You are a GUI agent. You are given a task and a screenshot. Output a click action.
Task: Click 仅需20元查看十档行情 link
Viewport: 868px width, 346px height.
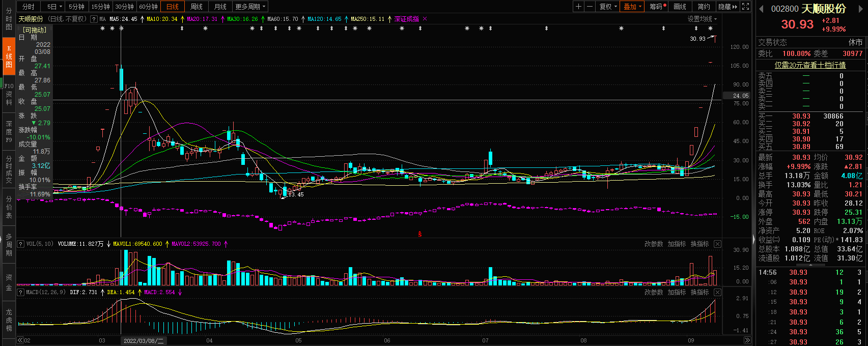click(810, 65)
